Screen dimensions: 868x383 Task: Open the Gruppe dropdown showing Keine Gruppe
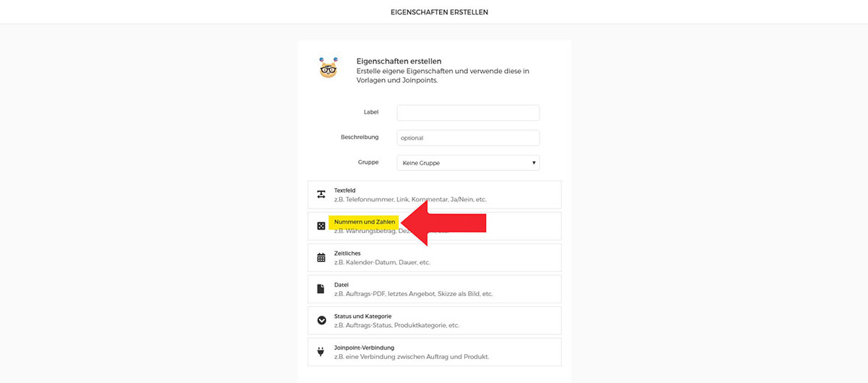tap(468, 163)
